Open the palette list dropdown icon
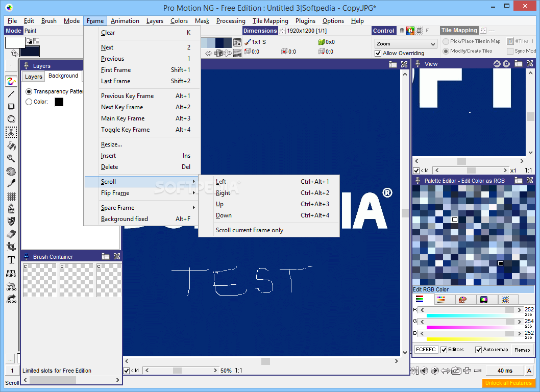Screen dimensions: 540x392 point(237,42)
